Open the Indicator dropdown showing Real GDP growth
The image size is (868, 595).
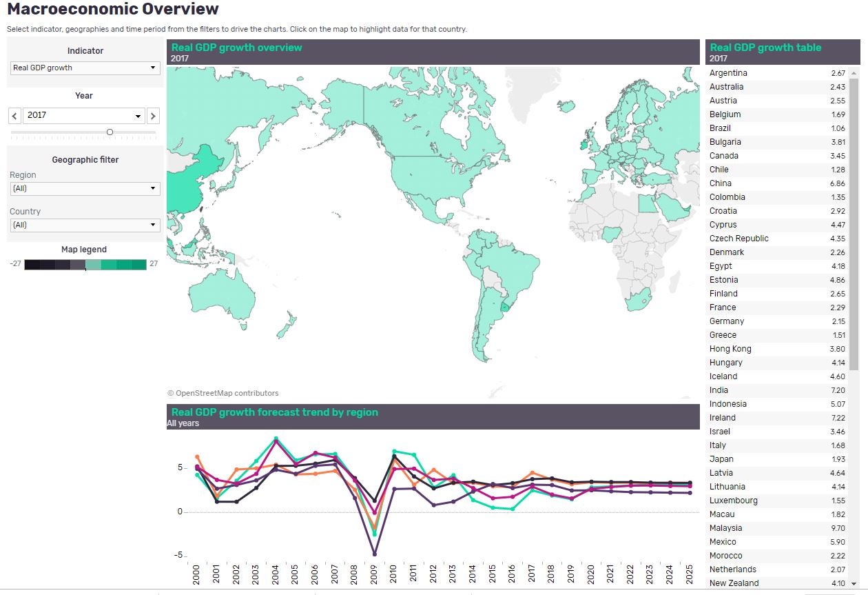tap(85, 68)
